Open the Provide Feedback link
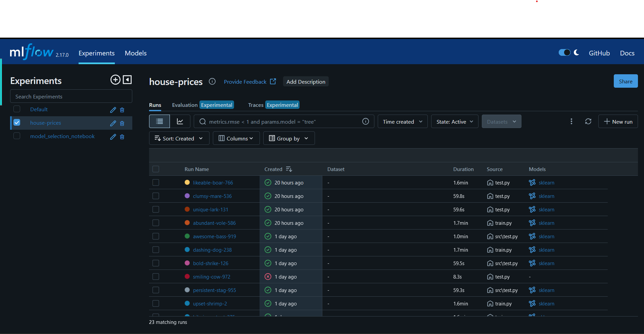 click(x=245, y=82)
